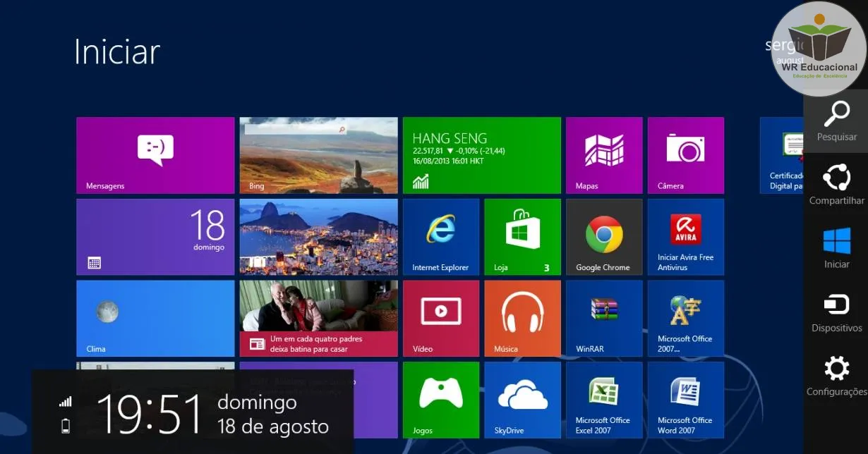The height and width of the screenshot is (454, 868).
Task: Open Microsoft Office 2007 language tile
Action: click(x=686, y=319)
